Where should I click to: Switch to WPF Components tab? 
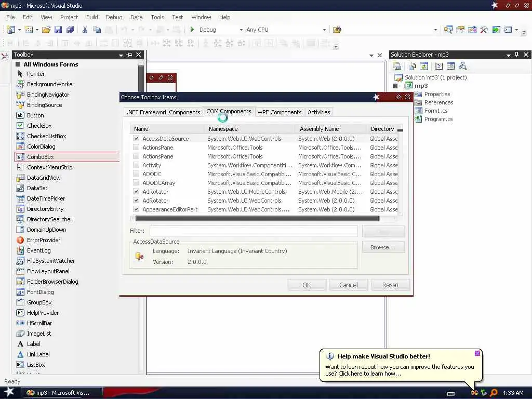(279, 112)
